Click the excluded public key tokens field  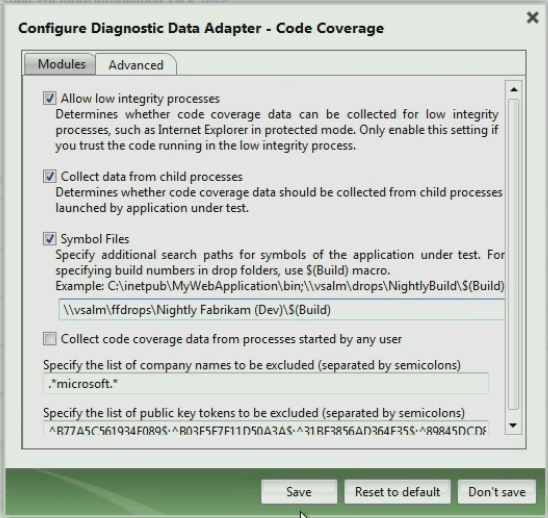click(266, 429)
